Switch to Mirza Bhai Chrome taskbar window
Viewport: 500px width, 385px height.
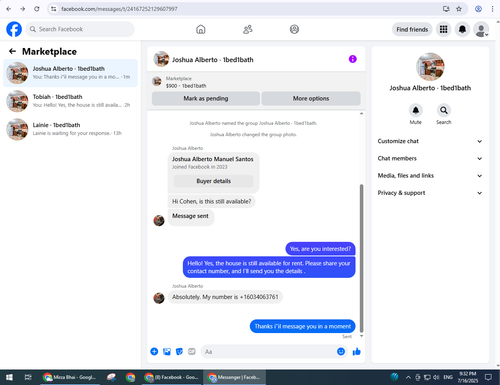[x=70, y=377]
